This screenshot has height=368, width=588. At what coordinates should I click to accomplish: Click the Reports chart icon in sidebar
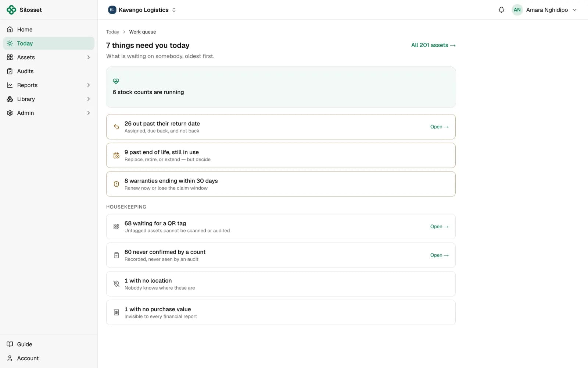[x=10, y=85]
